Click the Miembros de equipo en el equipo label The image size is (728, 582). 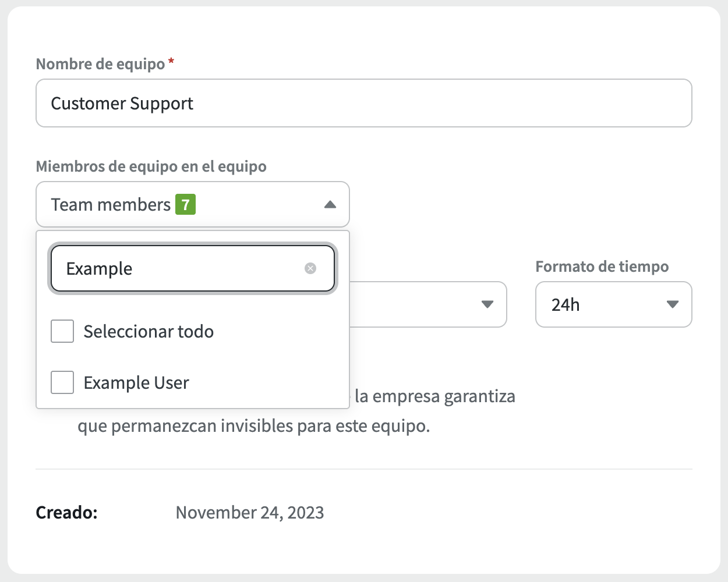click(x=151, y=166)
